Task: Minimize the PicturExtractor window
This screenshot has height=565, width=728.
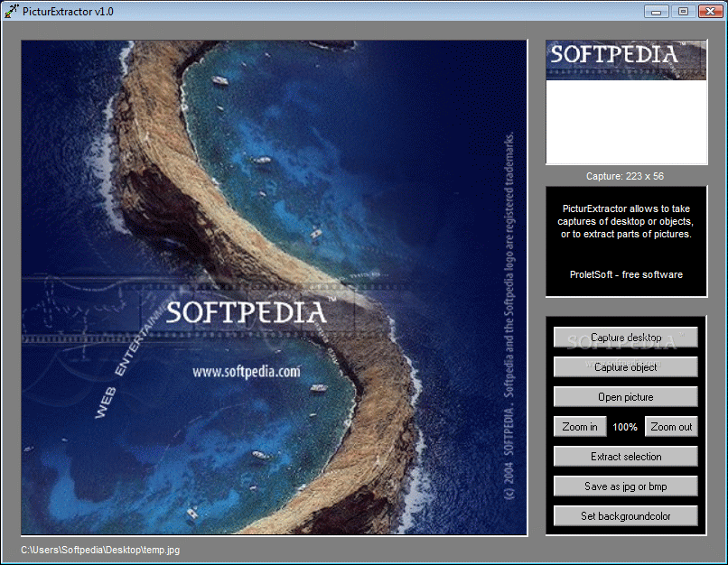Action: pyautogui.click(x=656, y=12)
